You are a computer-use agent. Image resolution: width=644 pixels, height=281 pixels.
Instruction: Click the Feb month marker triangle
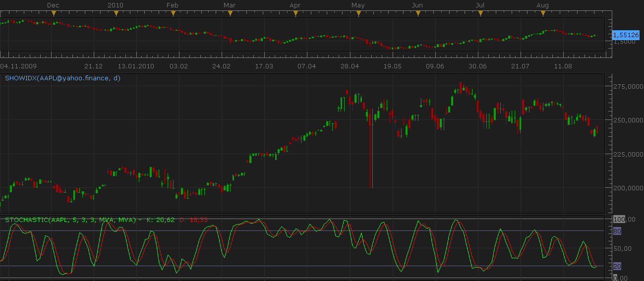pyautogui.click(x=173, y=14)
